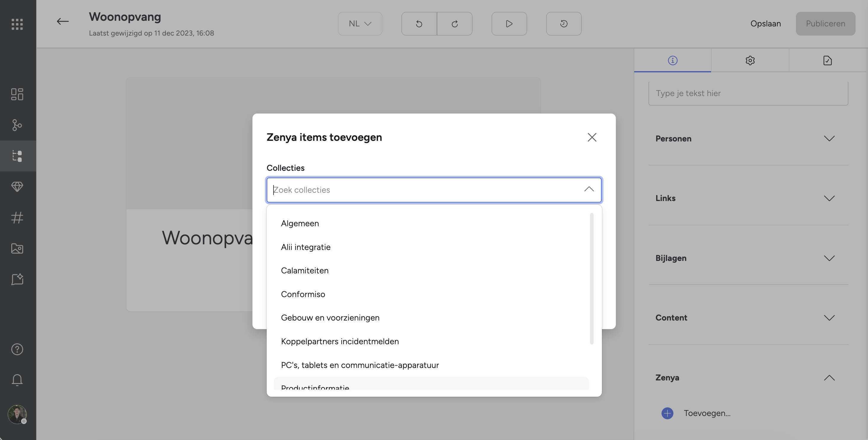The height and width of the screenshot is (440, 868).
Task: Go back with the left arrow icon
Action: (x=63, y=22)
